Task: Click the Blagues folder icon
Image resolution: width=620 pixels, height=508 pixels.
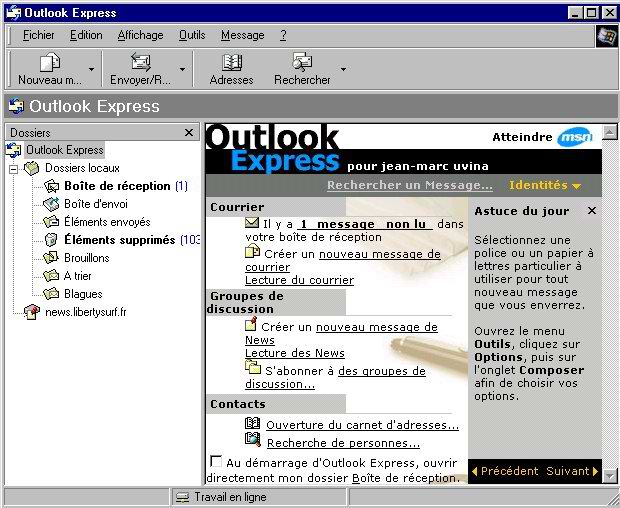Action: (x=51, y=294)
